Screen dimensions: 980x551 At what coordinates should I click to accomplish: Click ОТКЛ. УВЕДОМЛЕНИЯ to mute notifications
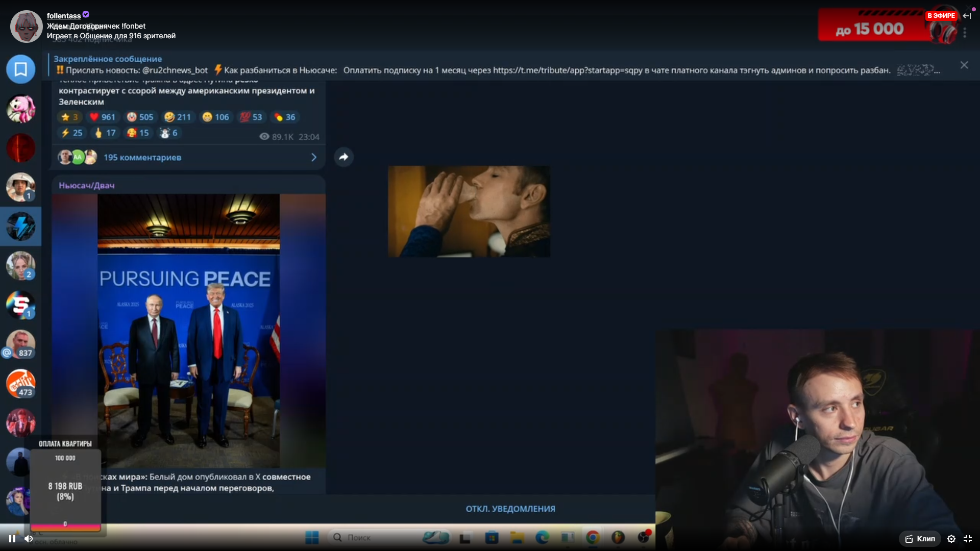(510, 509)
